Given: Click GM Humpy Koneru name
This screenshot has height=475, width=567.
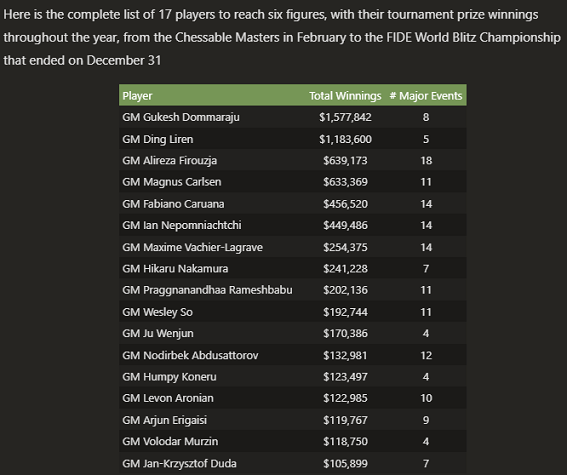Looking at the screenshot, I should (x=169, y=377).
